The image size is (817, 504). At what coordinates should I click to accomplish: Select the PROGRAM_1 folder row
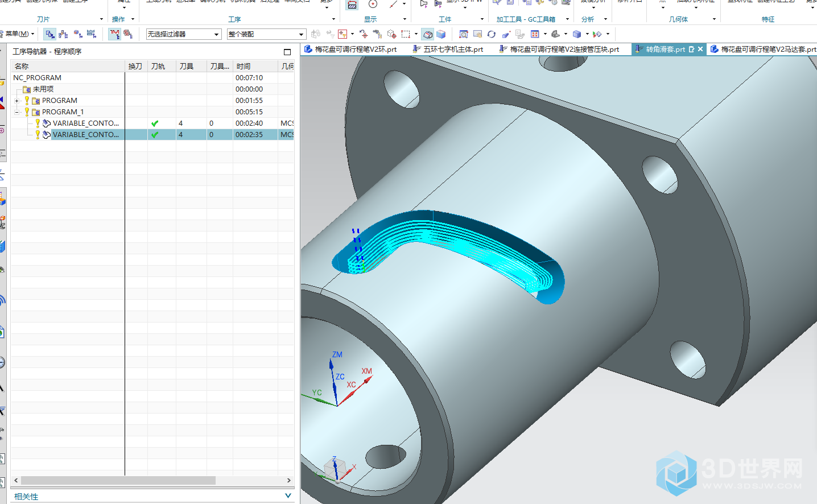pos(152,112)
